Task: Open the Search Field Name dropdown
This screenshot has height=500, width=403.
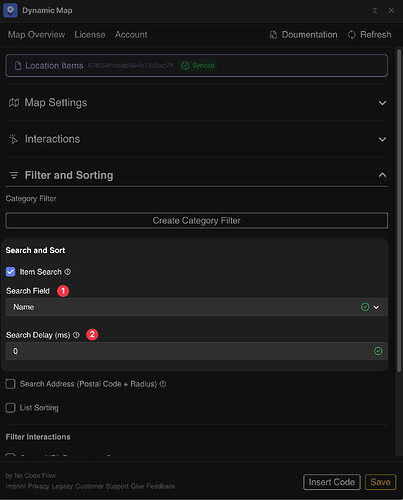Action: (x=197, y=307)
